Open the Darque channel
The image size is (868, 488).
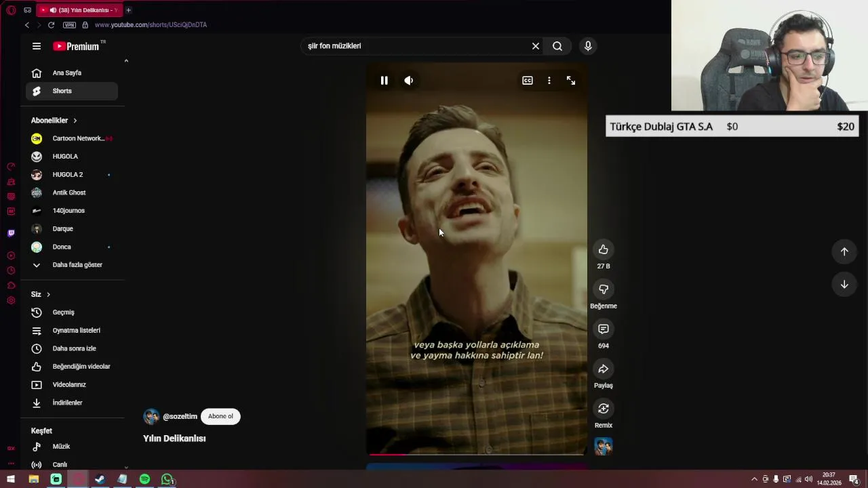click(71, 228)
